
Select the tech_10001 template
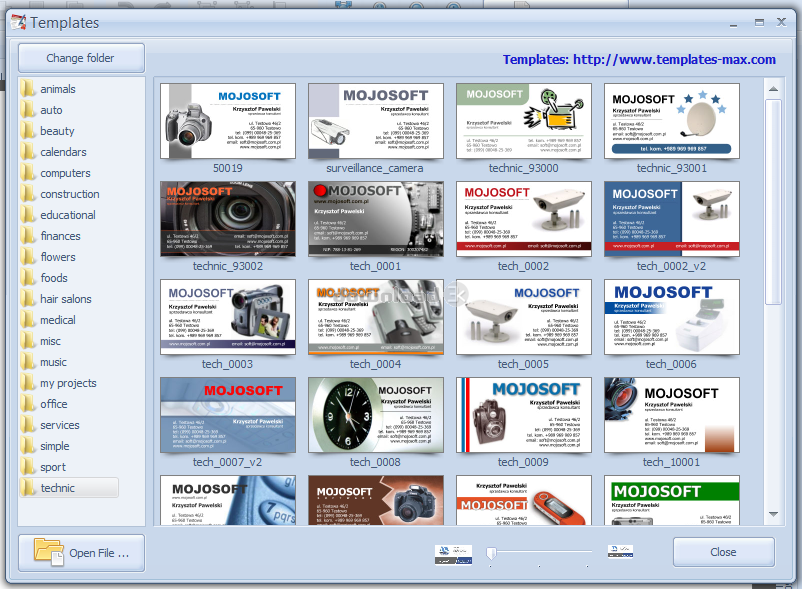click(672, 415)
